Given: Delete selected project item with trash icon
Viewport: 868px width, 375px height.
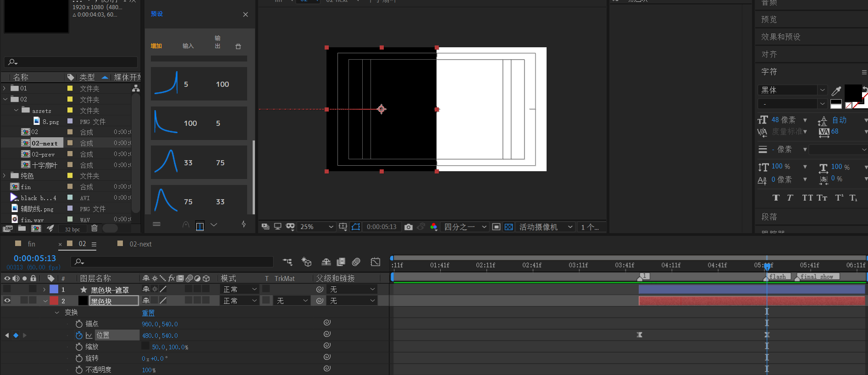Looking at the screenshot, I should (x=94, y=228).
